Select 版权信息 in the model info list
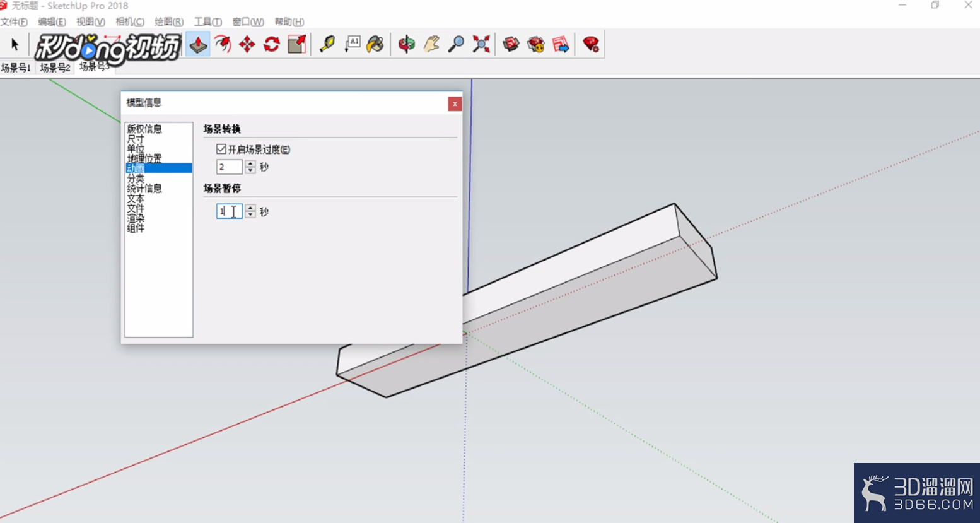Image resolution: width=980 pixels, height=523 pixels. [x=144, y=129]
